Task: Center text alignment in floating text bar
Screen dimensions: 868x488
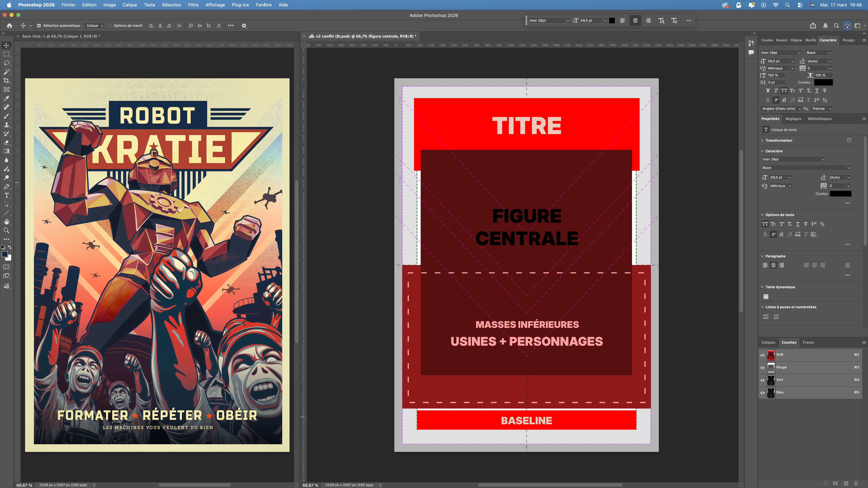Action: click(x=635, y=21)
